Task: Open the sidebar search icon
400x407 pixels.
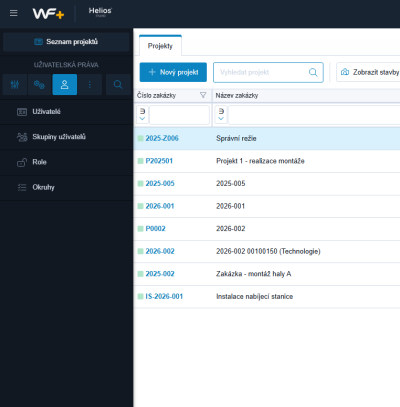Action: coord(118,85)
